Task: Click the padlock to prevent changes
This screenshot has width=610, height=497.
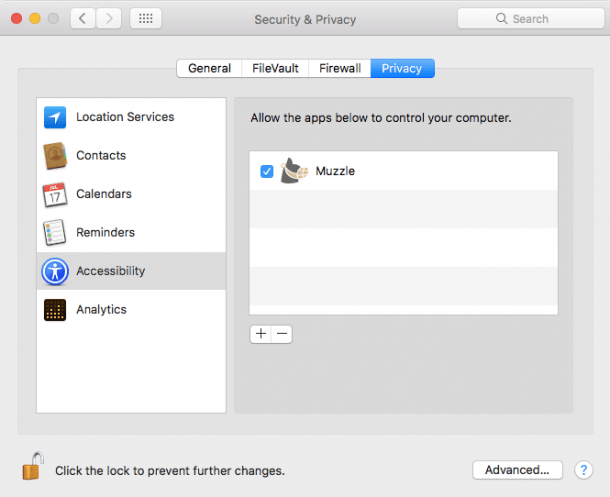Action: click(x=32, y=466)
